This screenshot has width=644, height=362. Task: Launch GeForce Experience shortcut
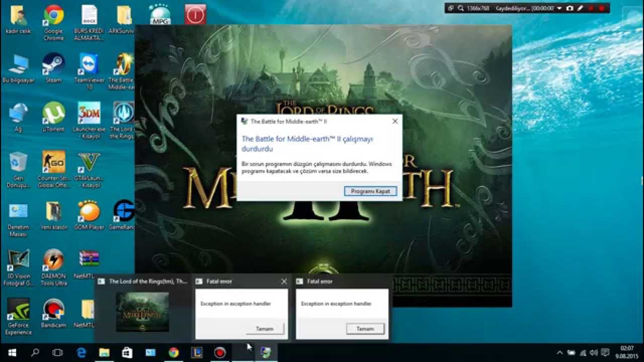(x=19, y=317)
